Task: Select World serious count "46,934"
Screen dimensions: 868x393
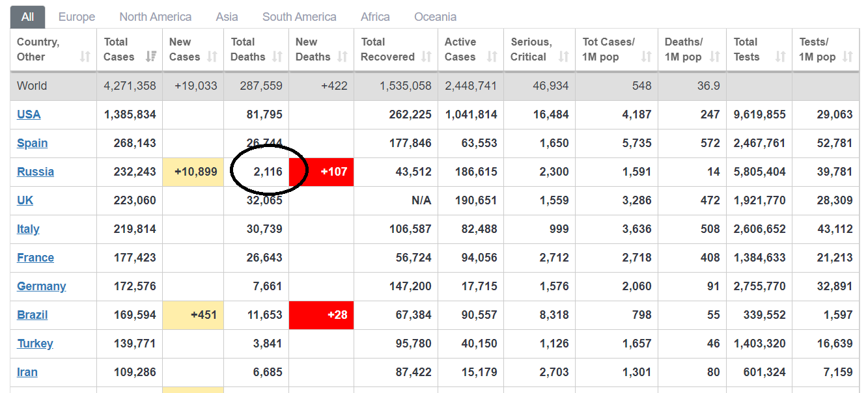Action: click(x=550, y=86)
